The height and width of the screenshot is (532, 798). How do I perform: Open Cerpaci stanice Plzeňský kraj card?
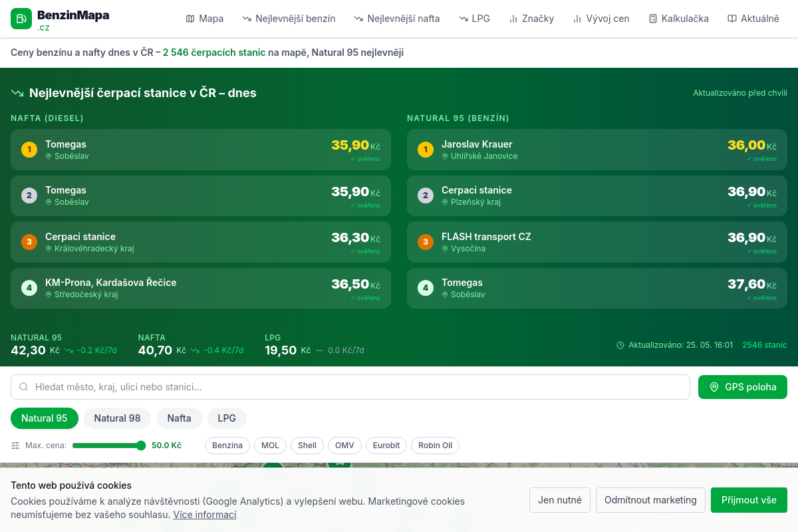coord(597,196)
